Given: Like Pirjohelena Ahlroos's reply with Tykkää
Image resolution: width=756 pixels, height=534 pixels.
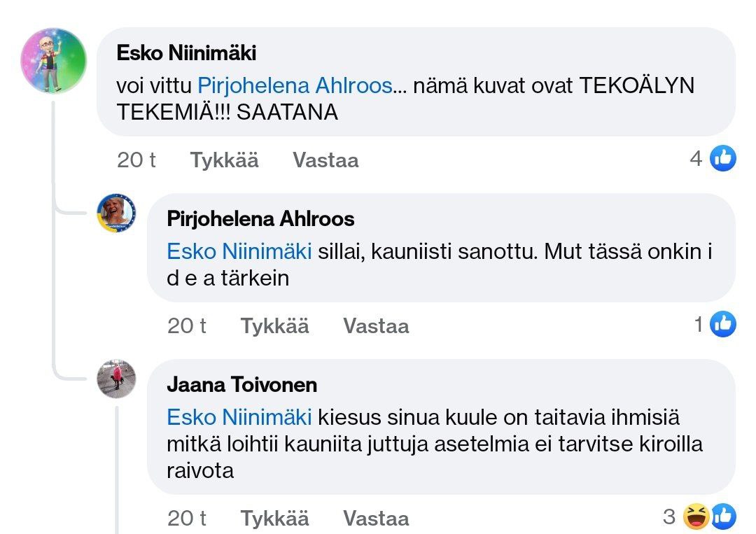Looking at the screenshot, I should tap(274, 326).
